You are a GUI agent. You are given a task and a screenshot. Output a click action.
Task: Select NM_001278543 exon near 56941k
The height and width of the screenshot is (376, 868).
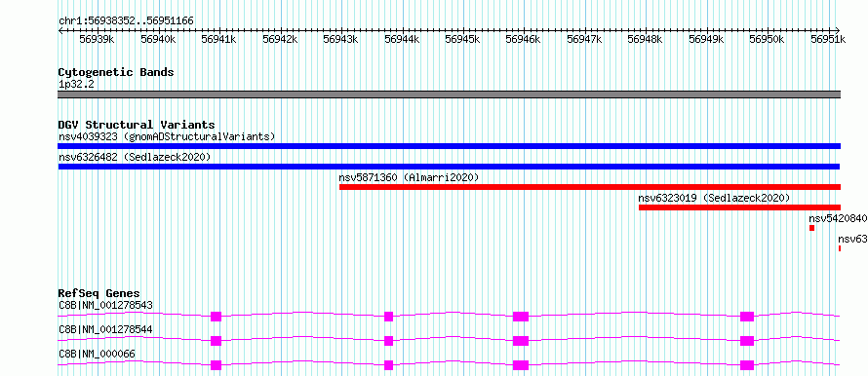216,317
